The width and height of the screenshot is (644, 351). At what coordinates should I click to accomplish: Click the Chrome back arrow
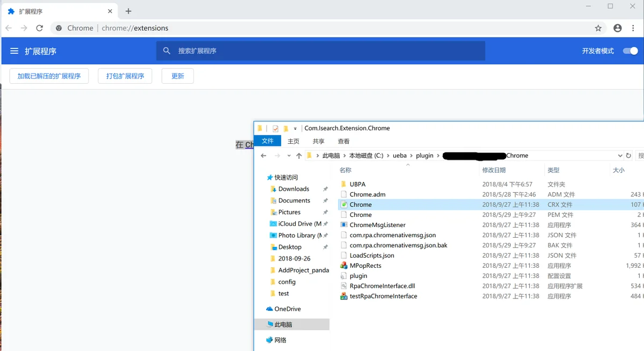point(9,28)
